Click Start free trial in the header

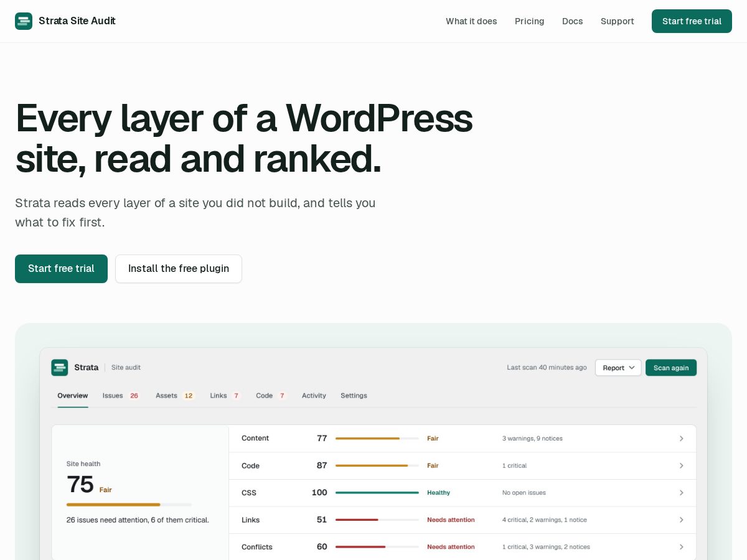click(692, 21)
